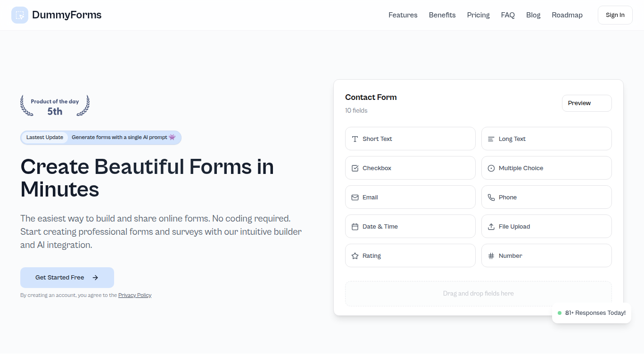Click the Checkbox field icon
Image resolution: width=644 pixels, height=362 pixels.
pyautogui.click(x=355, y=168)
